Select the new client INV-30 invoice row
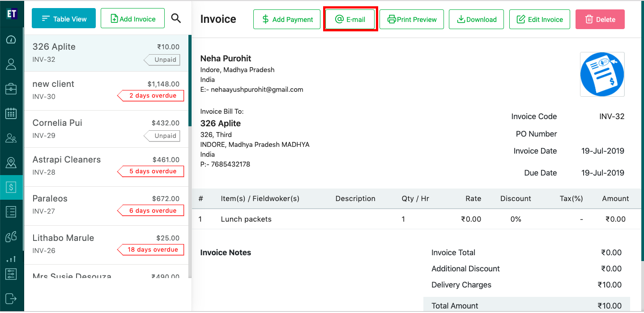 [x=106, y=91]
